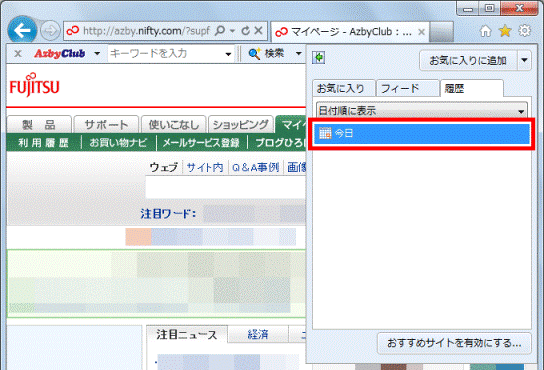Open the Home page icon
Viewport: 544px width, 370px height.
pos(485,31)
